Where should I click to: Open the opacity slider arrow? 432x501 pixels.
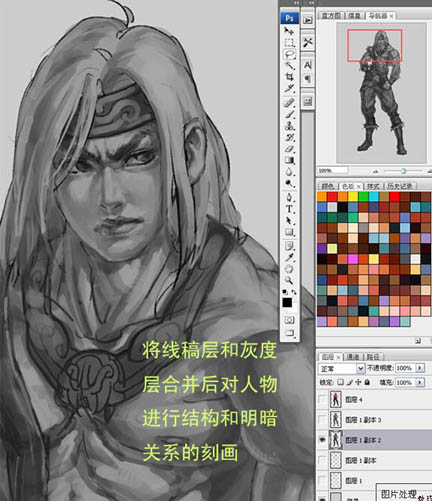(x=420, y=368)
